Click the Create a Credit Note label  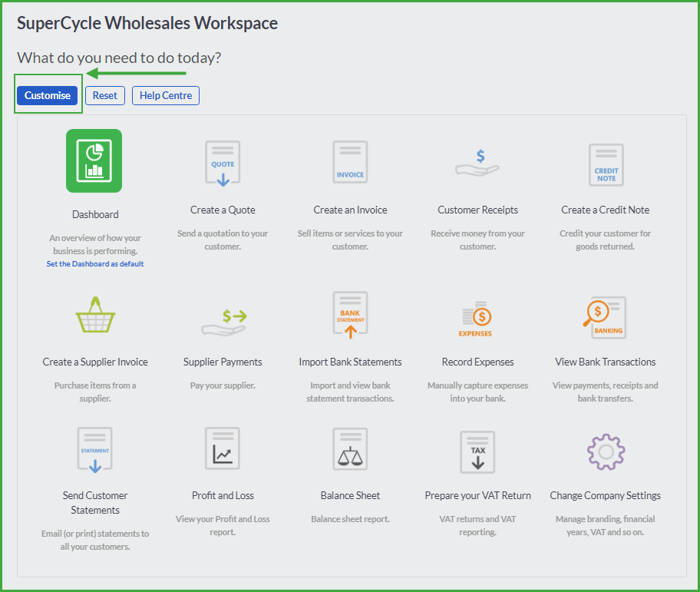coord(606,210)
